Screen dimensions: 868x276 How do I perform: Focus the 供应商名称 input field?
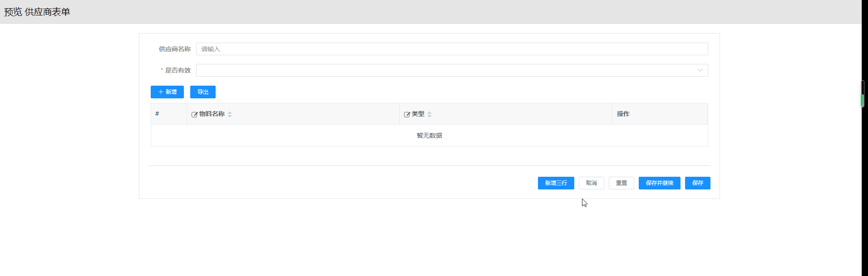452,49
